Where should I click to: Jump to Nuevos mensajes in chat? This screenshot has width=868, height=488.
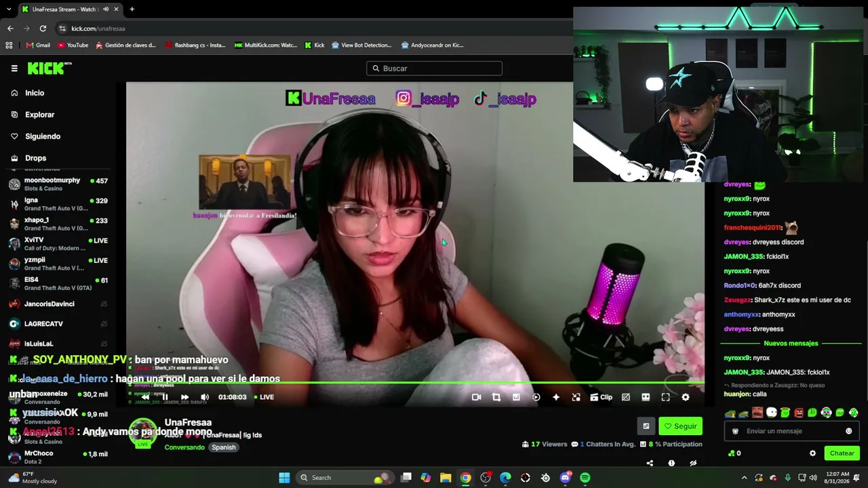coord(791,344)
